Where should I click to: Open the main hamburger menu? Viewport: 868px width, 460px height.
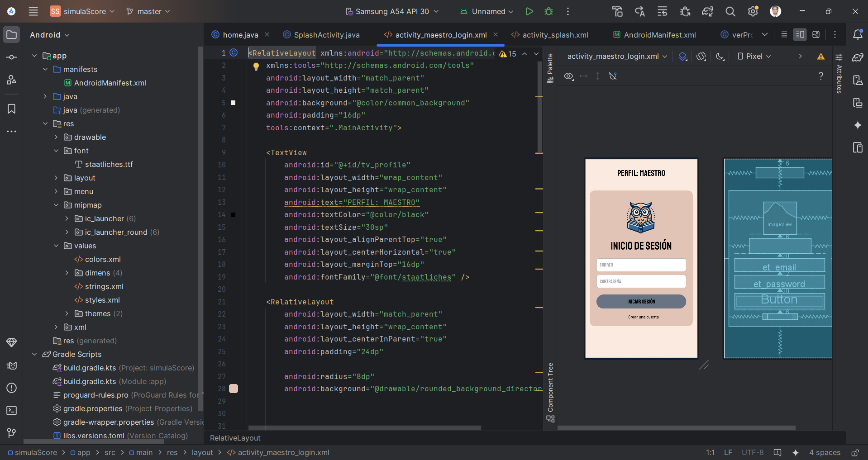click(33, 11)
